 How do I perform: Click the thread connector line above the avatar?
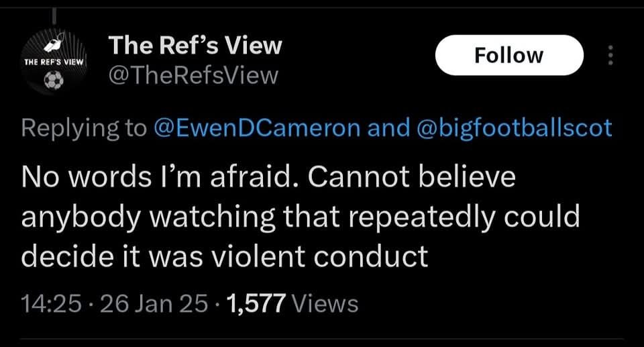pyautogui.click(x=54, y=17)
